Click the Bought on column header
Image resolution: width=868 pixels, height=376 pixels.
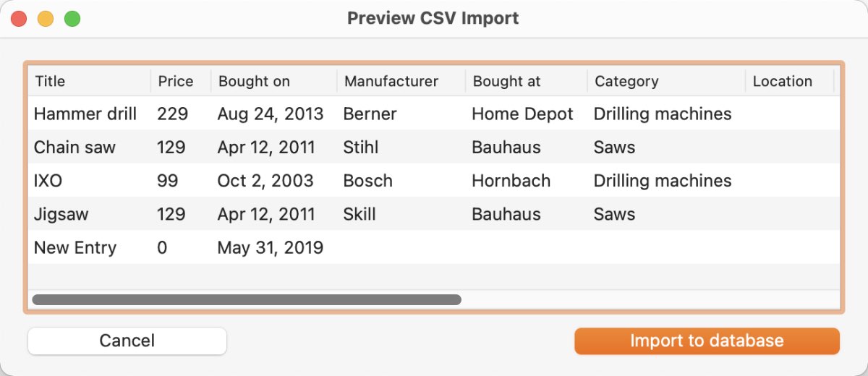274,81
